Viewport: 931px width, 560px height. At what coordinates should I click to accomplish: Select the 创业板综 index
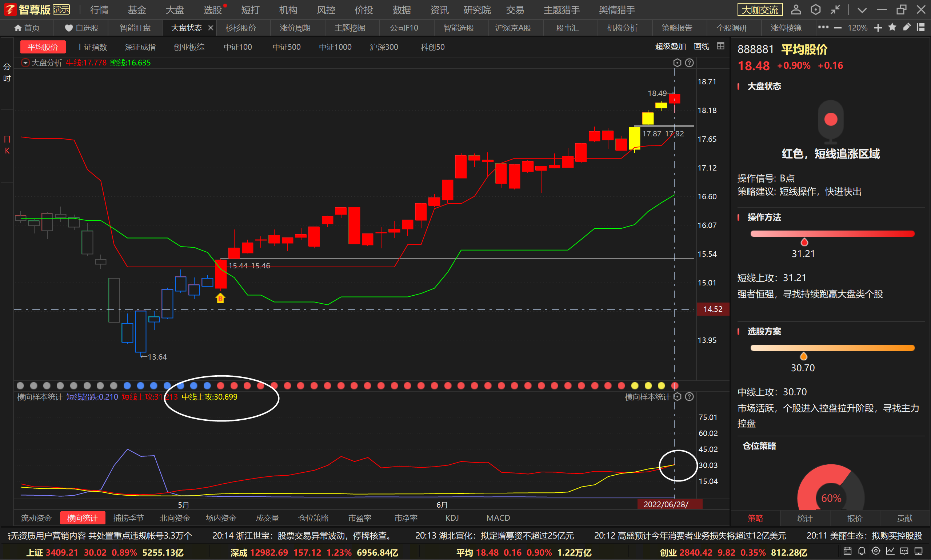(x=189, y=47)
